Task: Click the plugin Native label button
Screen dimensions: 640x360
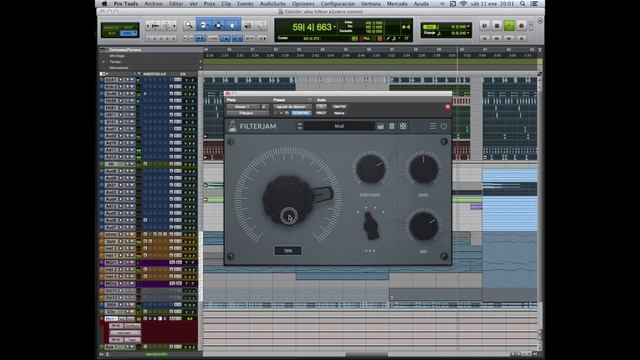Action: tap(339, 113)
